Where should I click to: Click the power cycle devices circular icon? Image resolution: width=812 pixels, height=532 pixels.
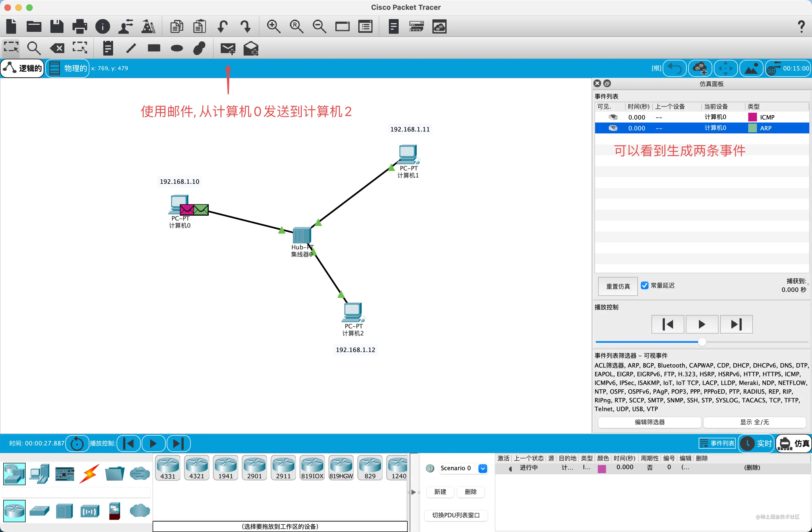point(77,444)
